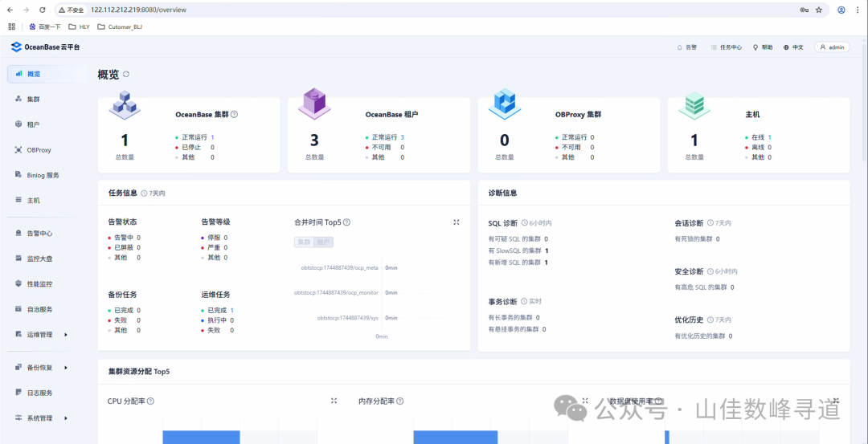Click the address bar URL field
Viewport: 868px width, 444px height.
click(x=443, y=10)
